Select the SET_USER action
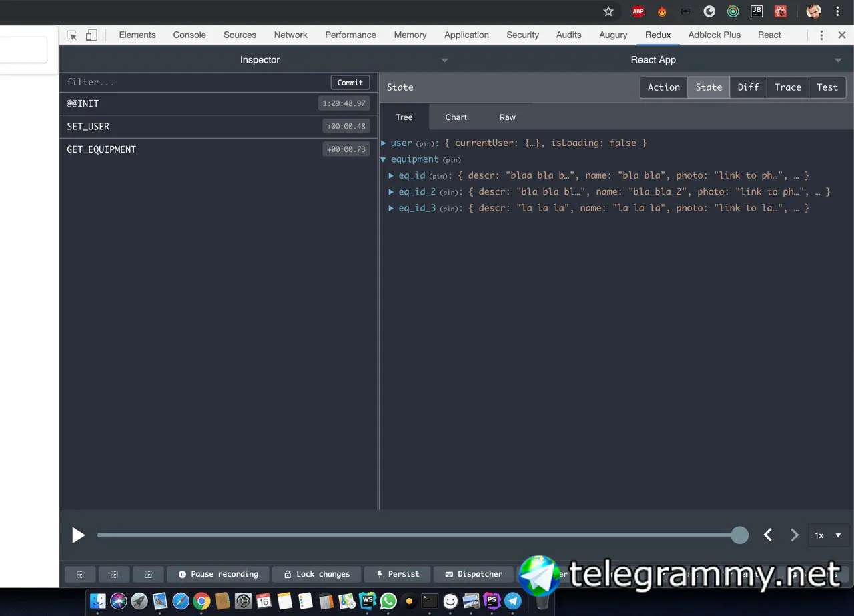The width and height of the screenshot is (854, 616). (218, 127)
